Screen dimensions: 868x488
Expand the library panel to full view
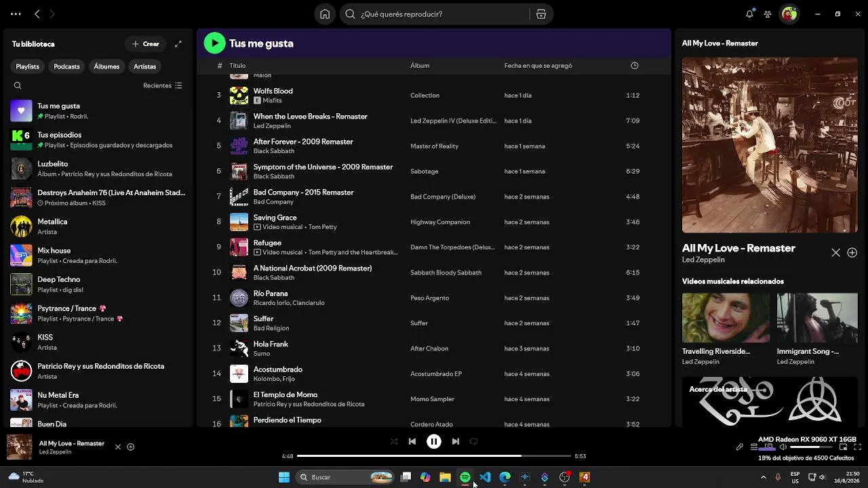[178, 44]
